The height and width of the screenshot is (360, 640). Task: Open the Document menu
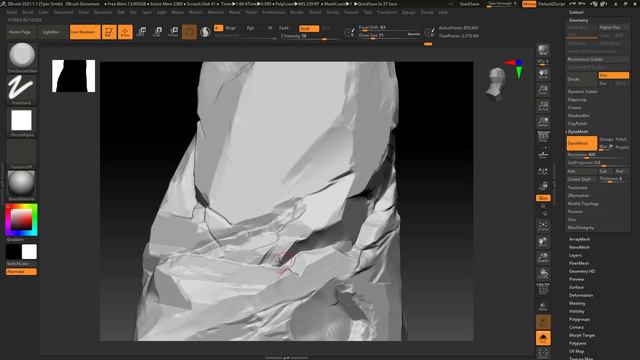(x=64, y=12)
